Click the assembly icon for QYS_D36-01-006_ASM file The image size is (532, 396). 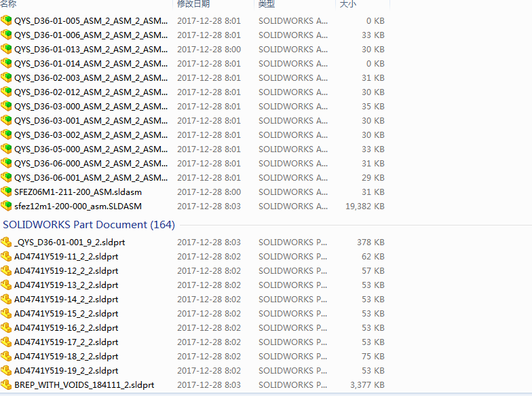6,35
